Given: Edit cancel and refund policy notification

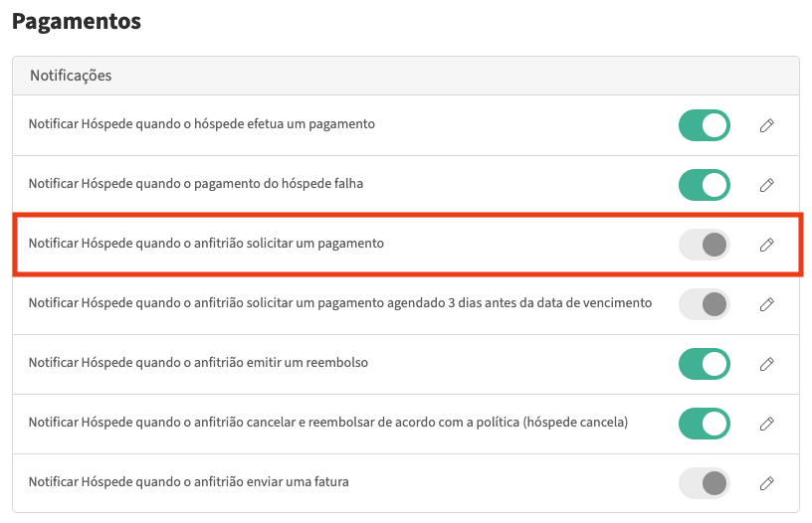Looking at the screenshot, I should coord(766,424).
